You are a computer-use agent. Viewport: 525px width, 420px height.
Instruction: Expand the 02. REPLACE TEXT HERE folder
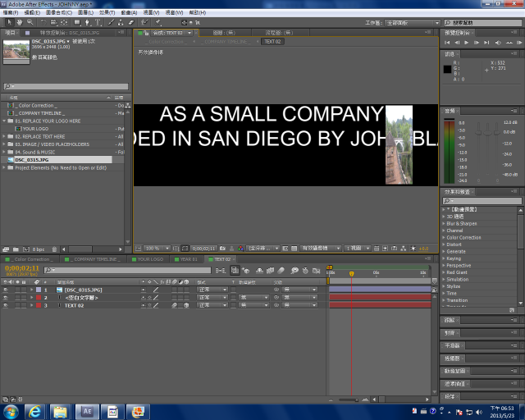[x=4, y=137]
